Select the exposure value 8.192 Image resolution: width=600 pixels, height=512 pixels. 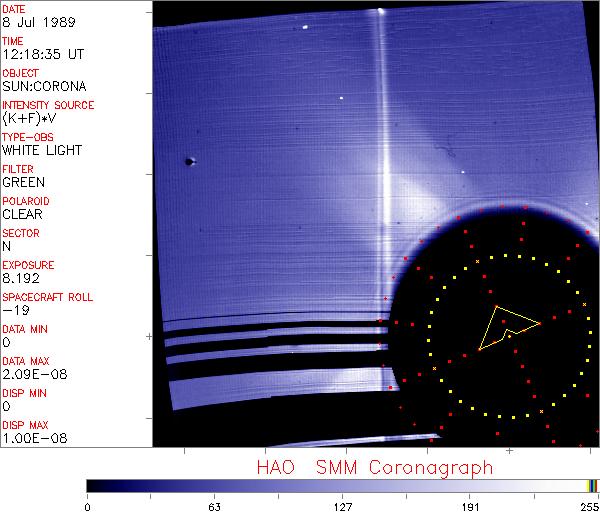pyautogui.click(x=21, y=278)
